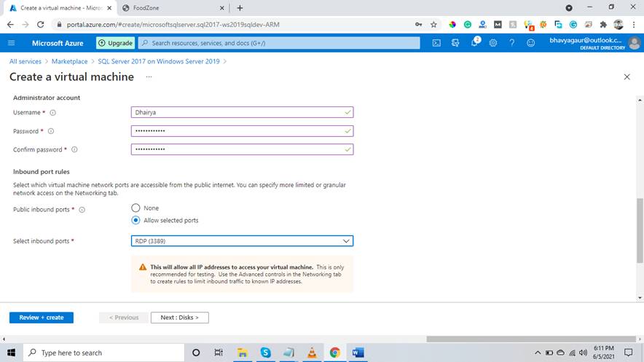Click the Username field containing Dhairya
Screen dimensions: 644x362
[x=242, y=112]
